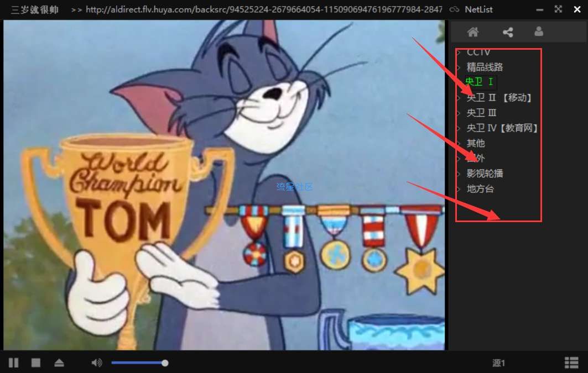Image resolution: width=588 pixels, height=373 pixels.
Task: Select the 精品线路 channel group
Action: click(485, 67)
